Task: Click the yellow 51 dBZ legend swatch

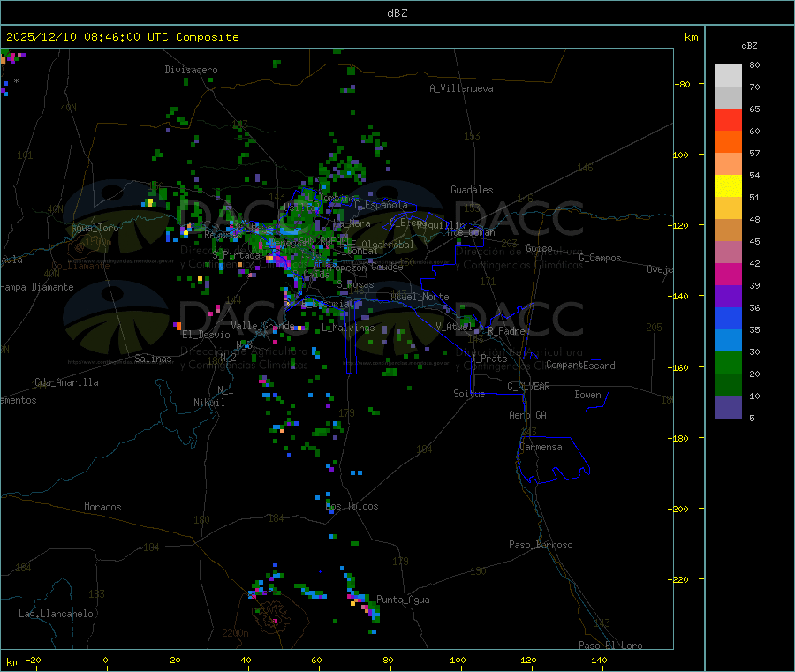Action: click(x=728, y=186)
